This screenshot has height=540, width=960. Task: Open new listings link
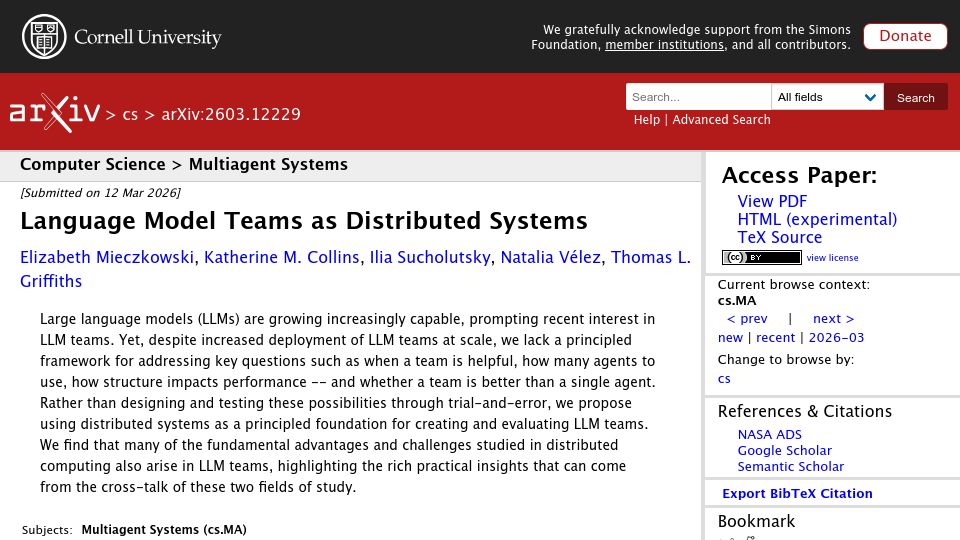(730, 338)
